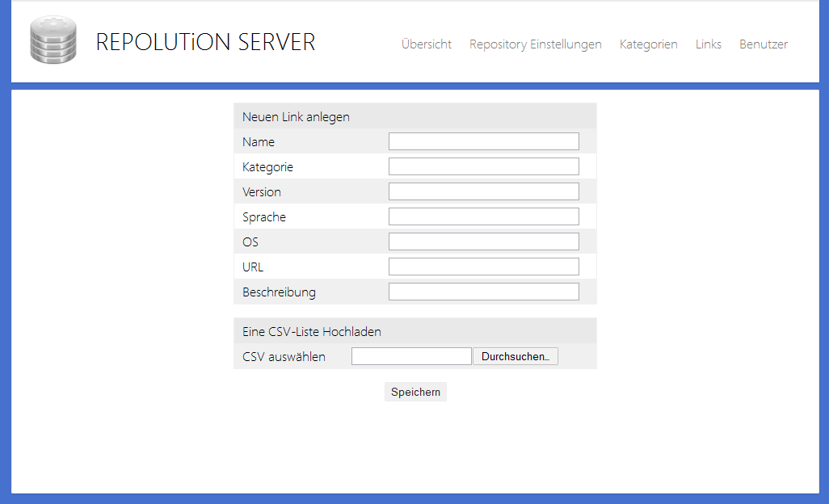Click the Beschreibung input field
This screenshot has width=829, height=504.
pos(483,291)
